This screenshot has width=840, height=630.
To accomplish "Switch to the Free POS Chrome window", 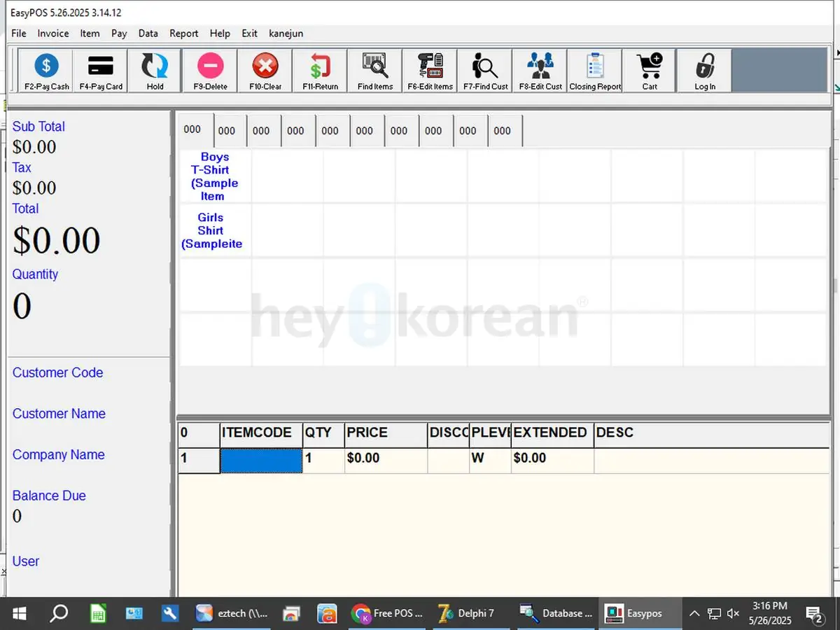I will pyautogui.click(x=388, y=614).
